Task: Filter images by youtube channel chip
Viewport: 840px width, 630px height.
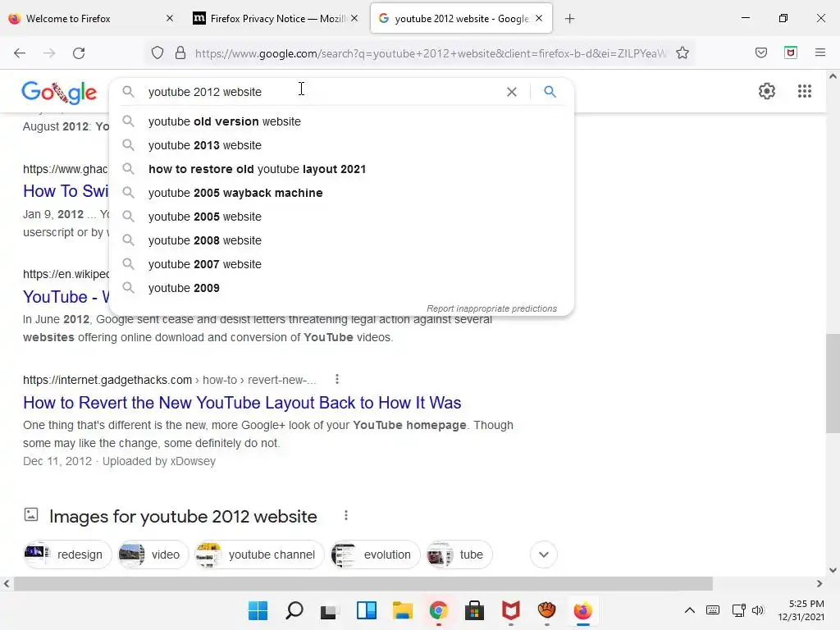Action: coord(259,555)
